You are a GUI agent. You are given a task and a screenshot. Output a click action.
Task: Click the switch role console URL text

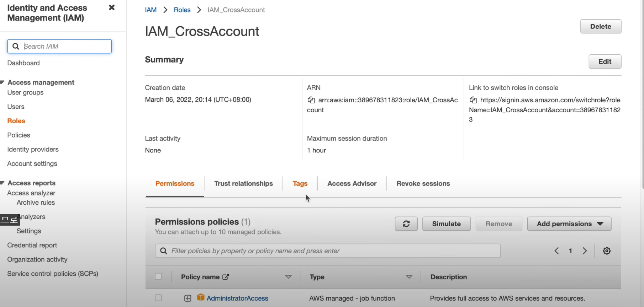pyautogui.click(x=545, y=110)
